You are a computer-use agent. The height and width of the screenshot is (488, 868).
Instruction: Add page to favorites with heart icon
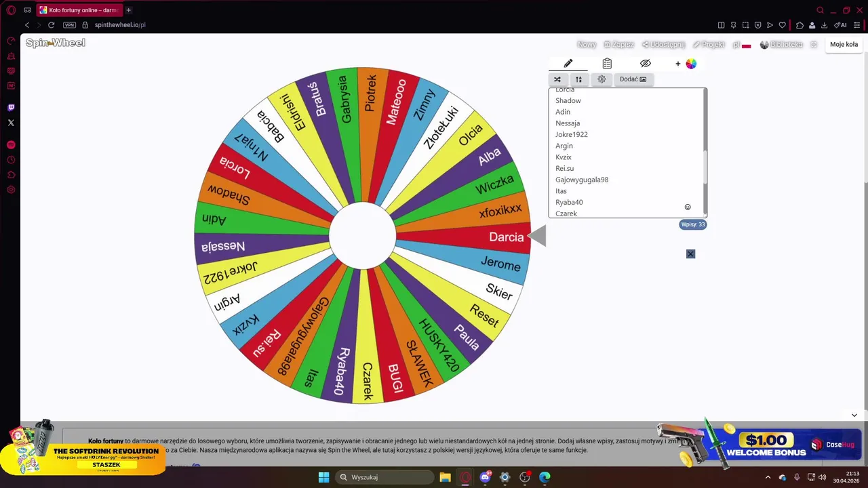coord(782,25)
